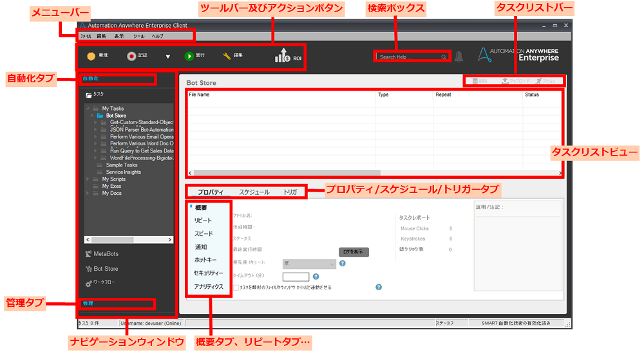644x355 pixels.
Task: Open the 表示 menu
Action: (x=119, y=37)
